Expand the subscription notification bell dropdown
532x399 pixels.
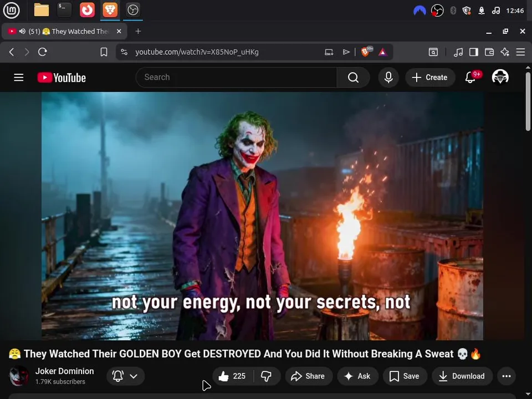point(126,376)
